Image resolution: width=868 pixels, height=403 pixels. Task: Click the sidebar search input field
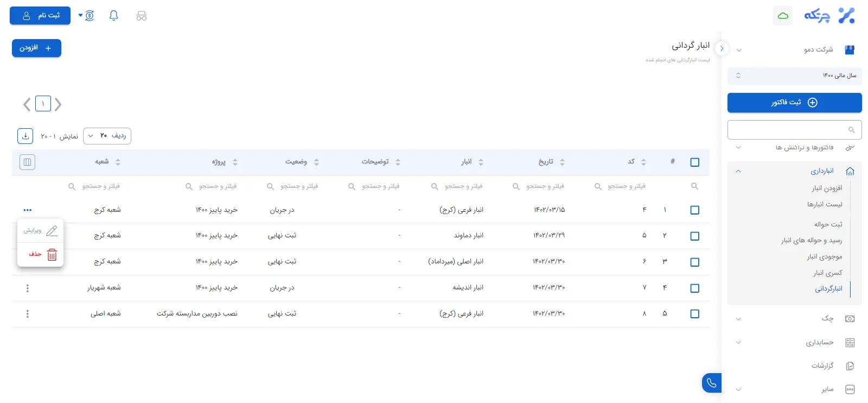[794, 130]
